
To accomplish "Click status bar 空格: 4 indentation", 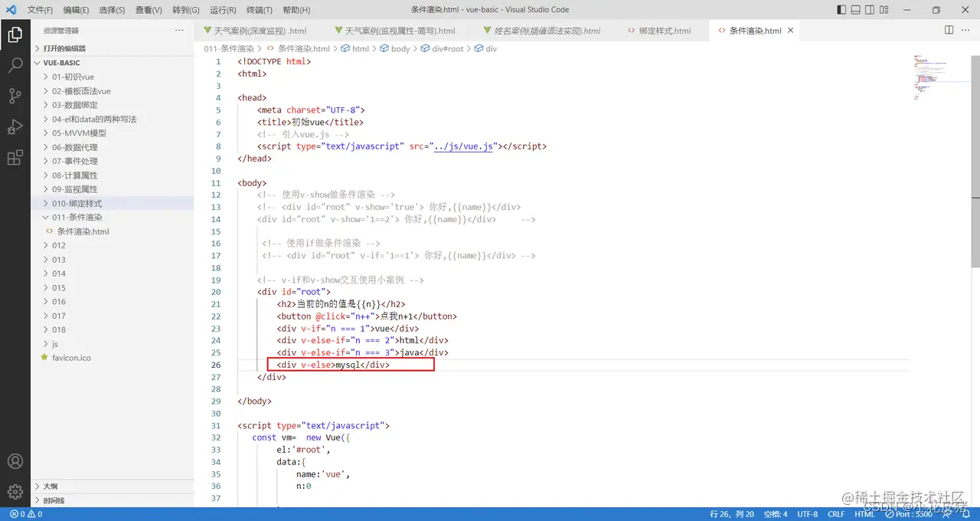I will [x=775, y=514].
